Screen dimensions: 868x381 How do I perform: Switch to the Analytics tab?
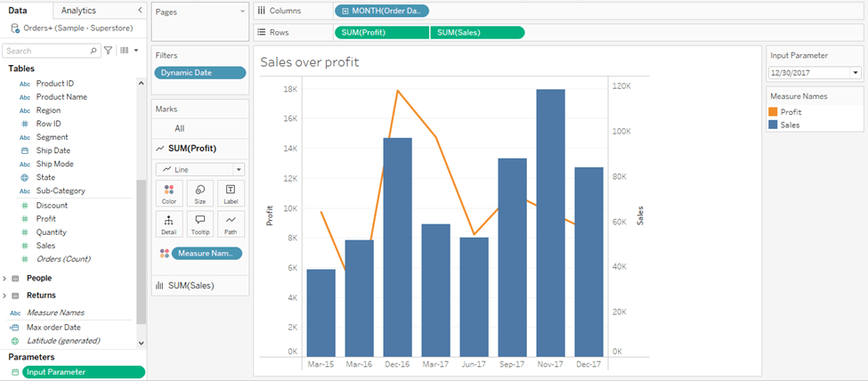pyautogui.click(x=78, y=10)
